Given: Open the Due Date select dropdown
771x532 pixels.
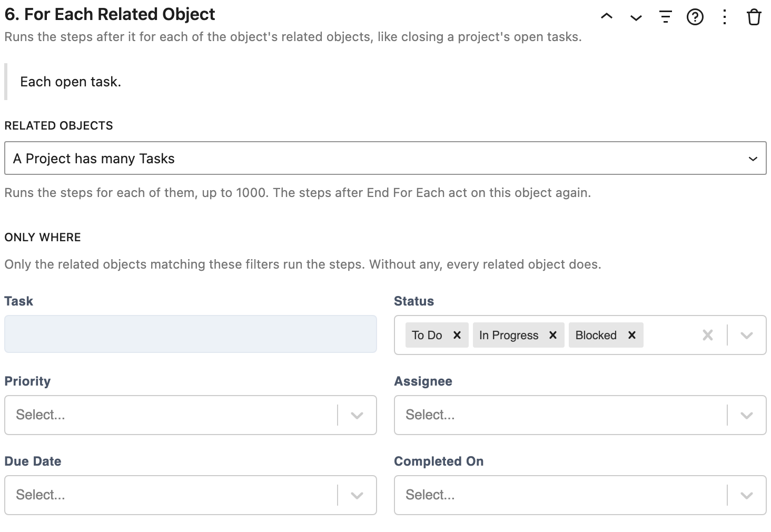Looking at the screenshot, I should 191,495.
